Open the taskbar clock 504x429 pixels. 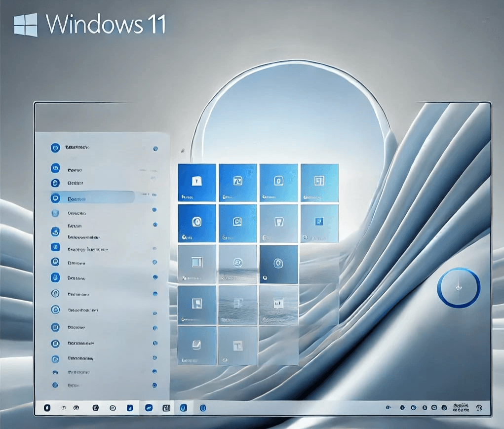(x=461, y=407)
